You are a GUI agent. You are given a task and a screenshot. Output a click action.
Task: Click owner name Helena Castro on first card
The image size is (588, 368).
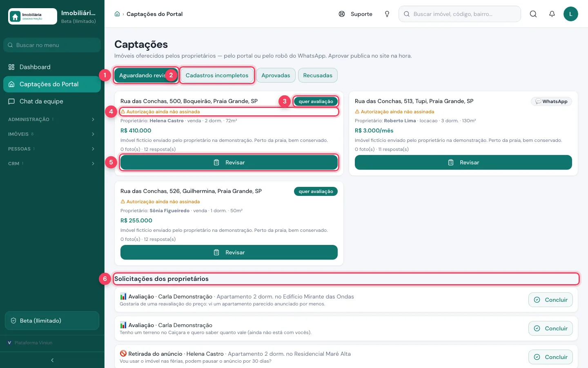[x=167, y=121]
